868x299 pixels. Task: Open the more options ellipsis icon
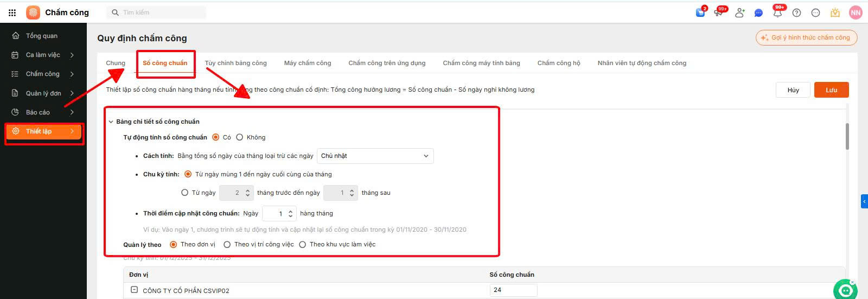click(815, 13)
